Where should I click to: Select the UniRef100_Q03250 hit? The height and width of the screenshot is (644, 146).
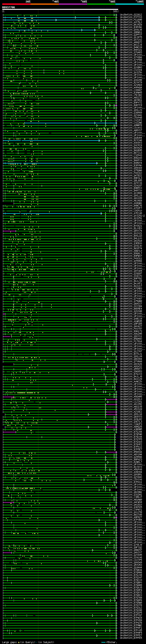(x=131, y=72)
